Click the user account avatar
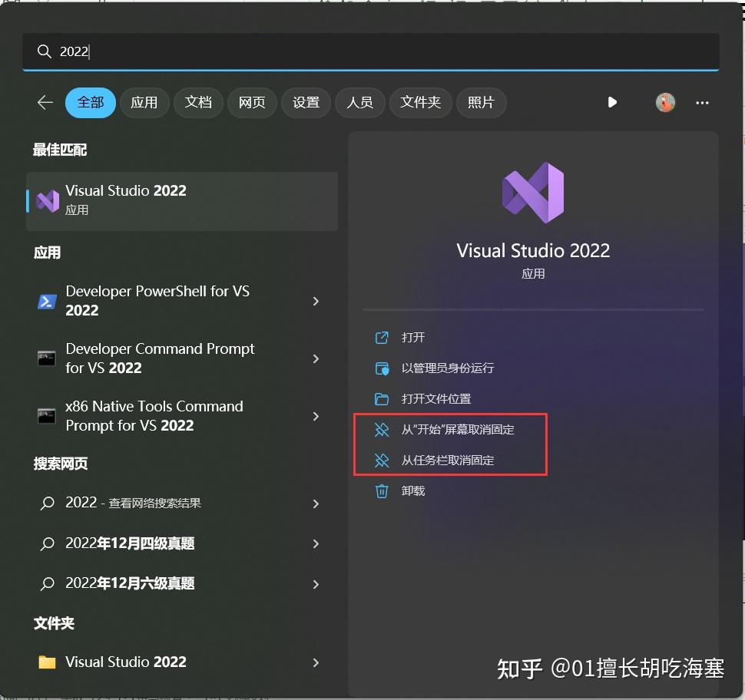The width and height of the screenshot is (745, 700). [664, 102]
